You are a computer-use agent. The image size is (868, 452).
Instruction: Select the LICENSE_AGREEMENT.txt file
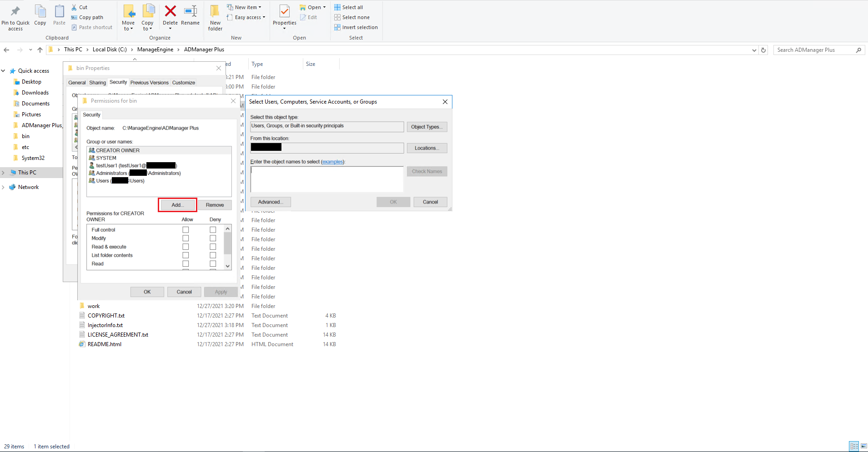pyautogui.click(x=118, y=335)
